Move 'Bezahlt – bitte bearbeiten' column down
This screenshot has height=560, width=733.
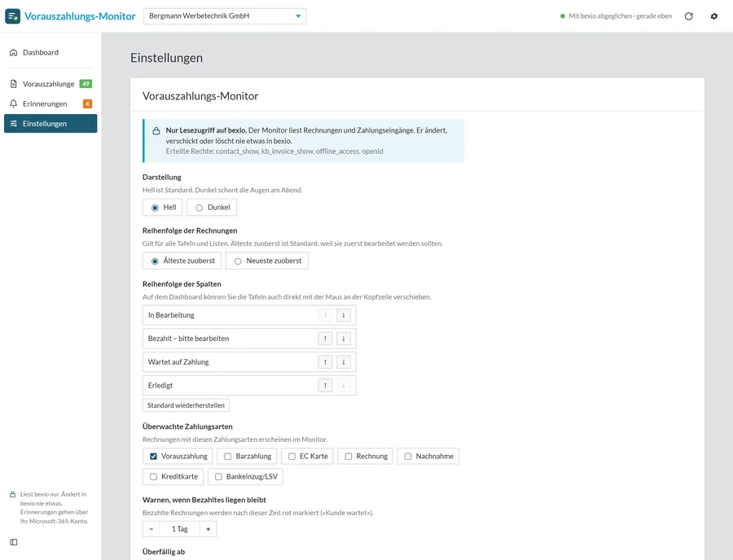(x=344, y=339)
